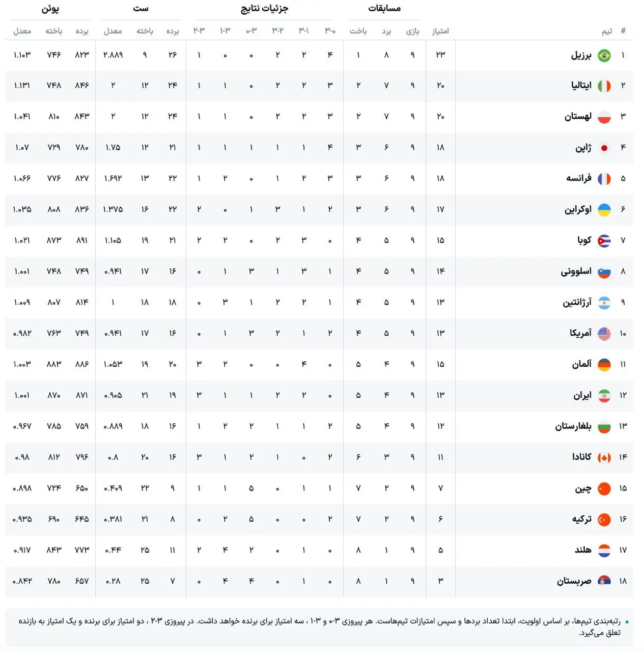
Task: Click the تیم column header
Action: point(607,31)
